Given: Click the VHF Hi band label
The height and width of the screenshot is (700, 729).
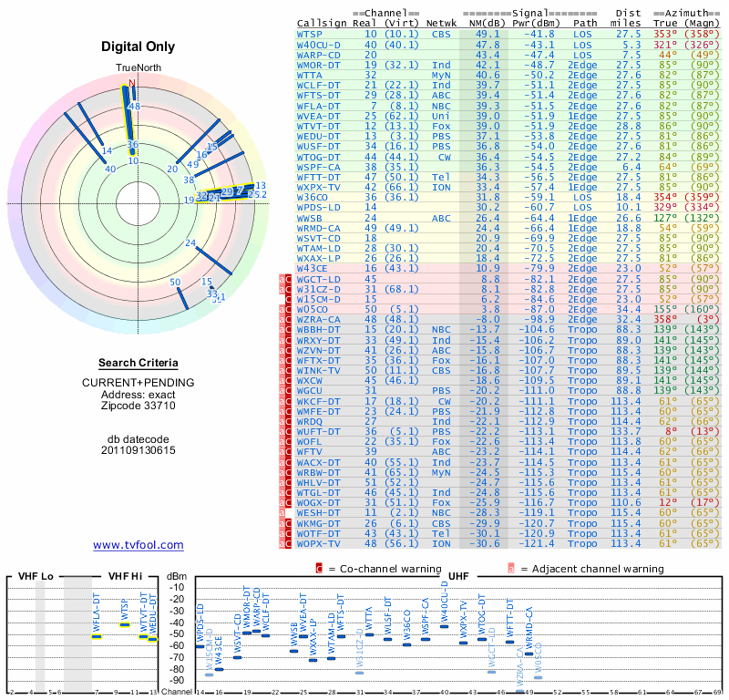Looking at the screenshot, I should pos(125,576).
